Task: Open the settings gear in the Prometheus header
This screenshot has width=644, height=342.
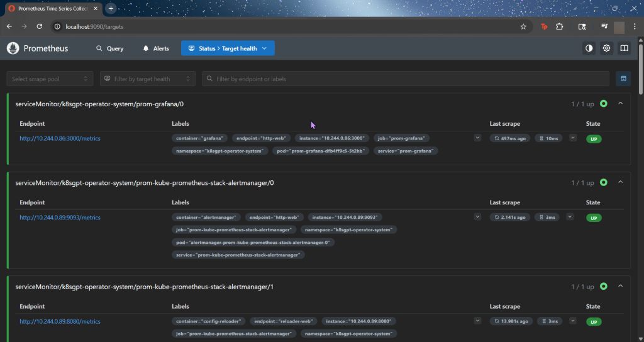Action: [x=606, y=48]
